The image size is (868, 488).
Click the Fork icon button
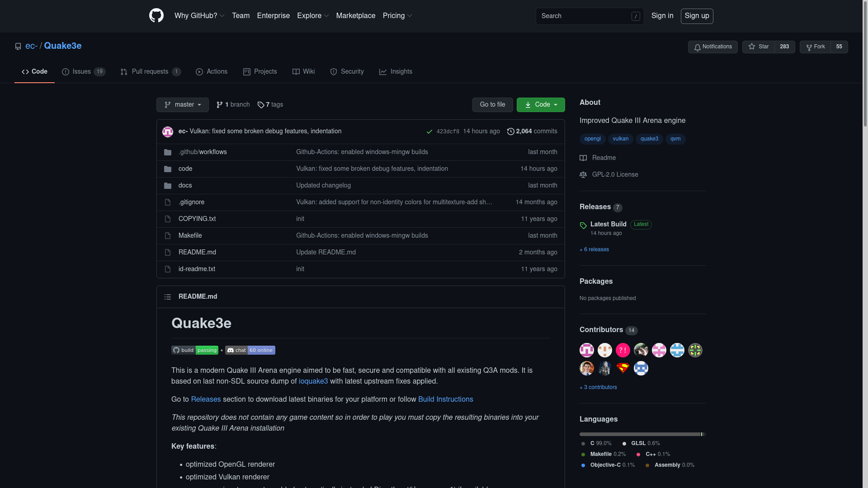coord(815,47)
